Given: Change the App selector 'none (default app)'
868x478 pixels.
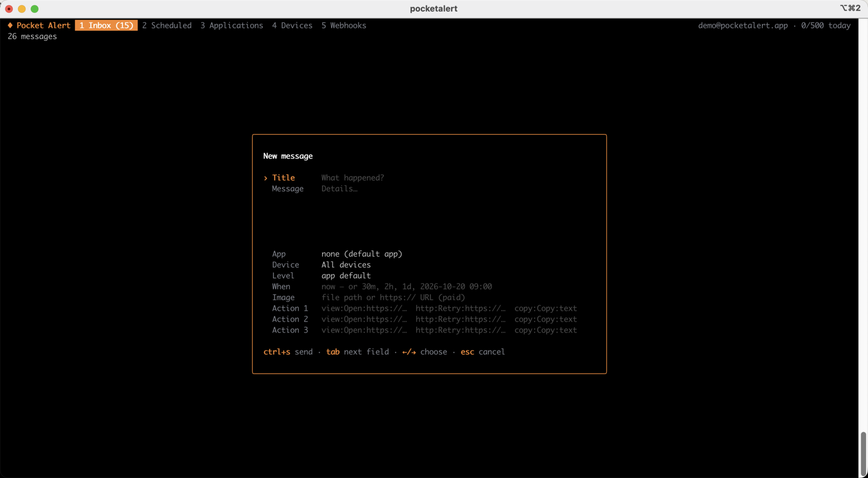Looking at the screenshot, I should pos(362,254).
